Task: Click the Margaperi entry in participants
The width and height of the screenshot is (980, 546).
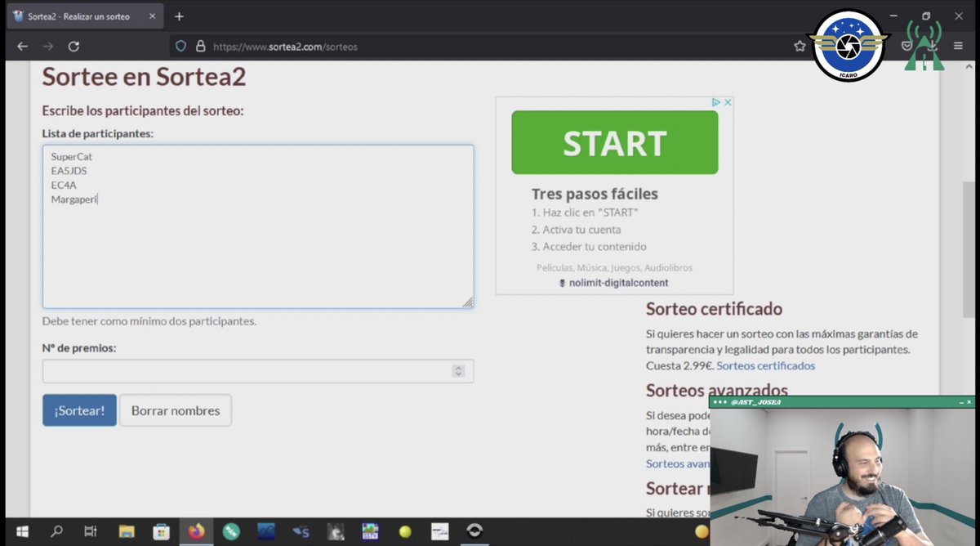Action: point(74,199)
